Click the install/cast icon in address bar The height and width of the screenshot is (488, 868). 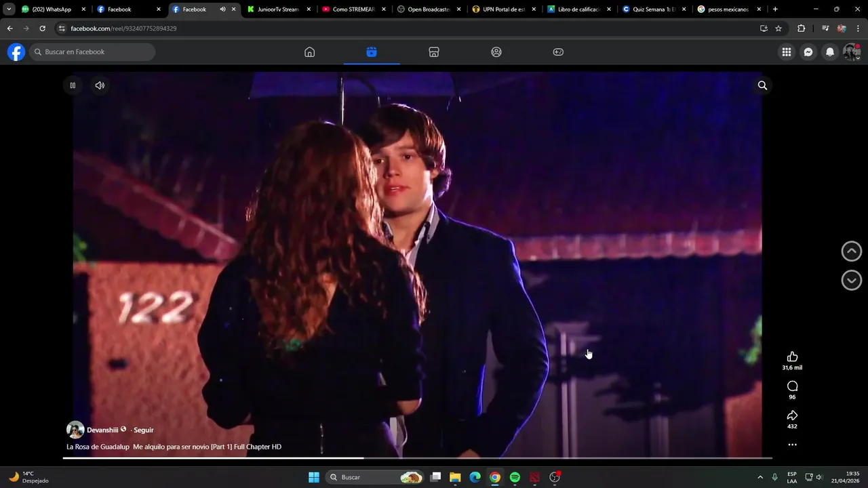coord(764,28)
